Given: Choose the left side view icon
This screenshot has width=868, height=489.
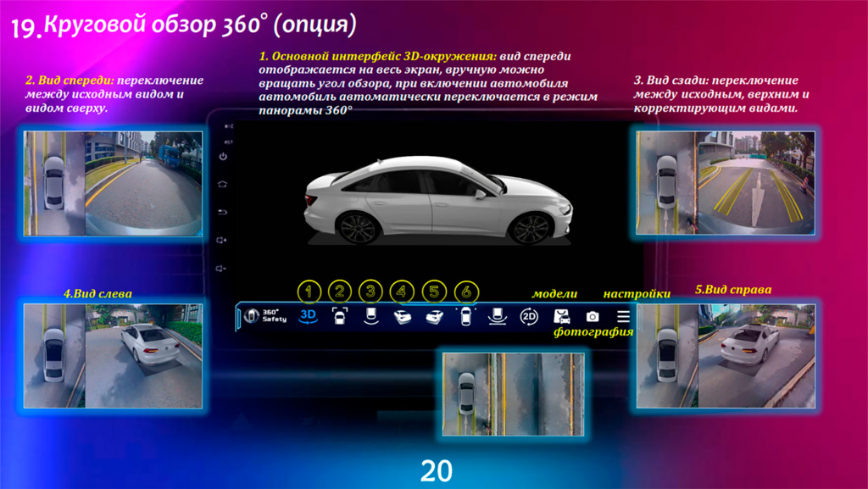Looking at the screenshot, I should (403, 316).
